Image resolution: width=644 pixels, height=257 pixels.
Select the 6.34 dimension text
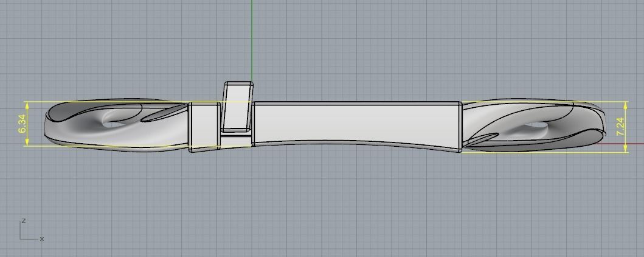(x=22, y=124)
